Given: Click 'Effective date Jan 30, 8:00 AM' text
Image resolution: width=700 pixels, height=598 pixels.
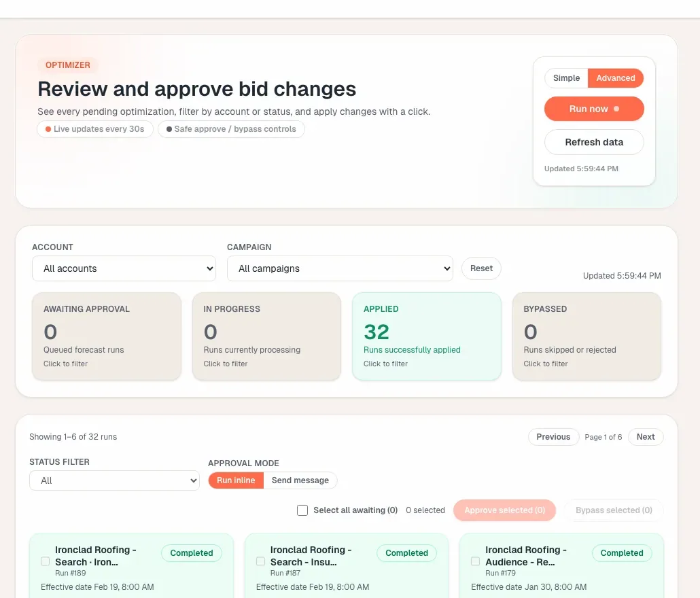Looking at the screenshot, I should [529, 587].
